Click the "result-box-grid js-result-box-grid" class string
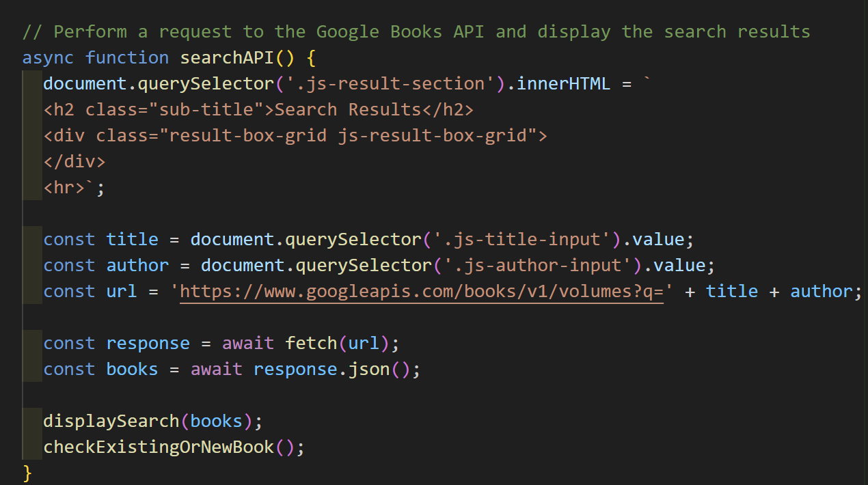 (348, 136)
